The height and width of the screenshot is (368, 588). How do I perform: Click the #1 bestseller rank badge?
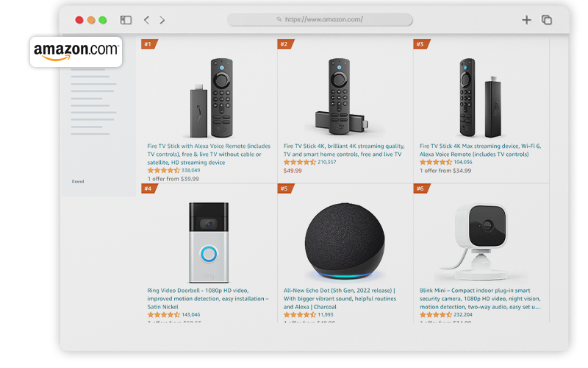click(x=149, y=44)
